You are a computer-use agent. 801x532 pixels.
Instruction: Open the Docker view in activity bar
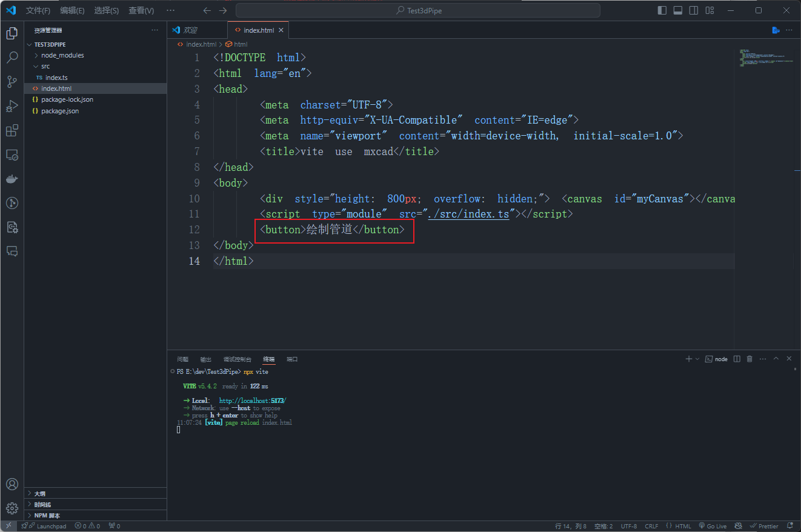pos(12,179)
